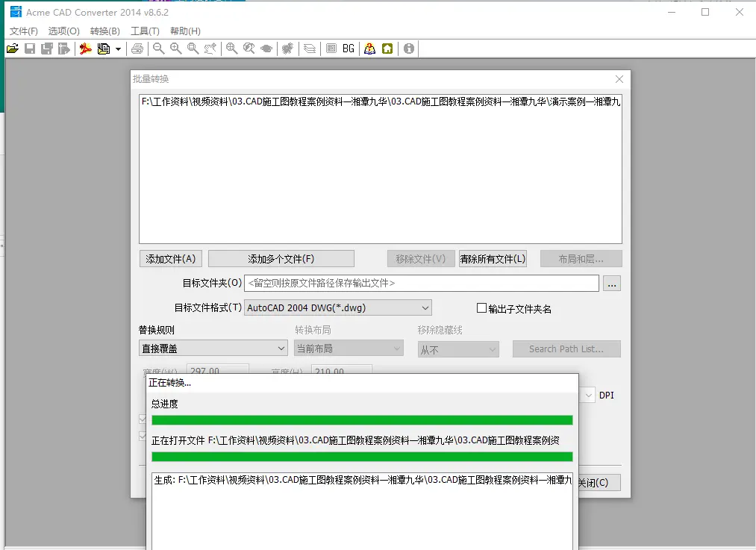The width and height of the screenshot is (756, 550).
Task: Click the 移除文件(V) button
Action: tap(420, 259)
